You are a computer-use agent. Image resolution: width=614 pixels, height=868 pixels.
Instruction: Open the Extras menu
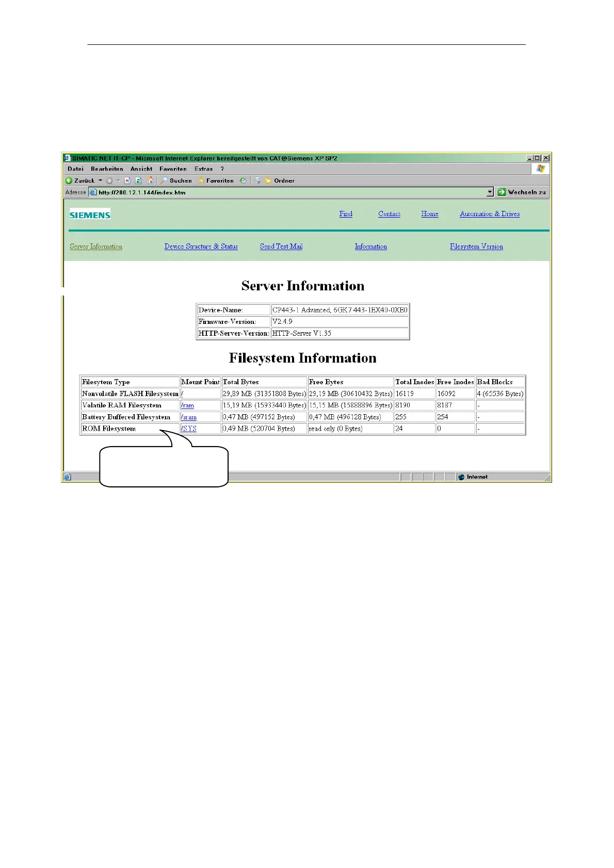pos(204,169)
